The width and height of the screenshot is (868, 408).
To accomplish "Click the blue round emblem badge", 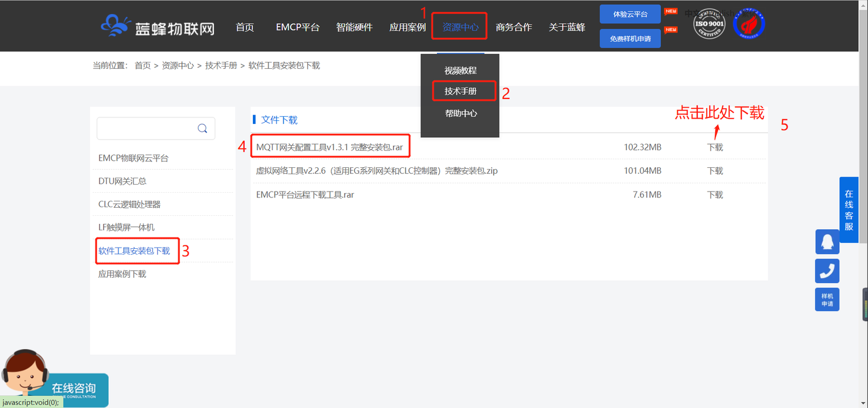I will (749, 24).
